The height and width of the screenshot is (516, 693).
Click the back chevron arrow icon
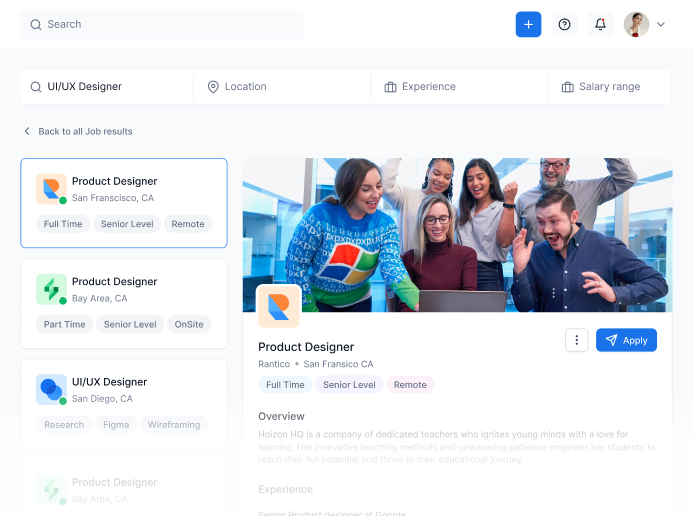27,131
